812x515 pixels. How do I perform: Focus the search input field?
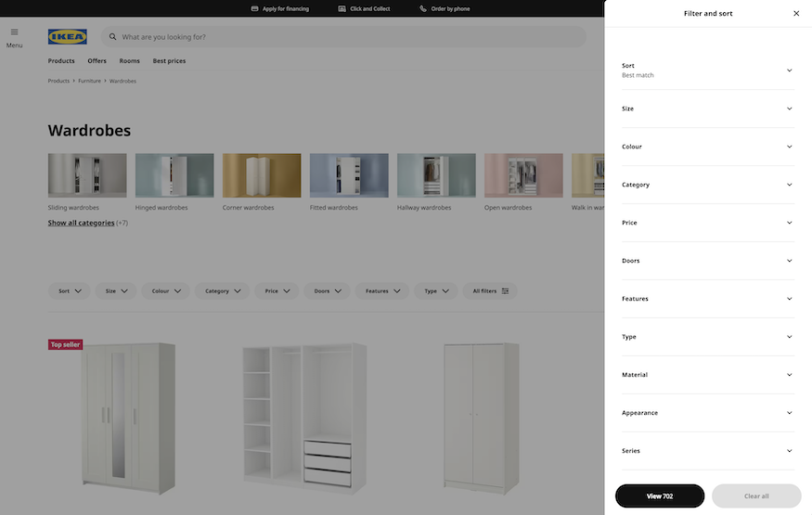pyautogui.click(x=344, y=37)
